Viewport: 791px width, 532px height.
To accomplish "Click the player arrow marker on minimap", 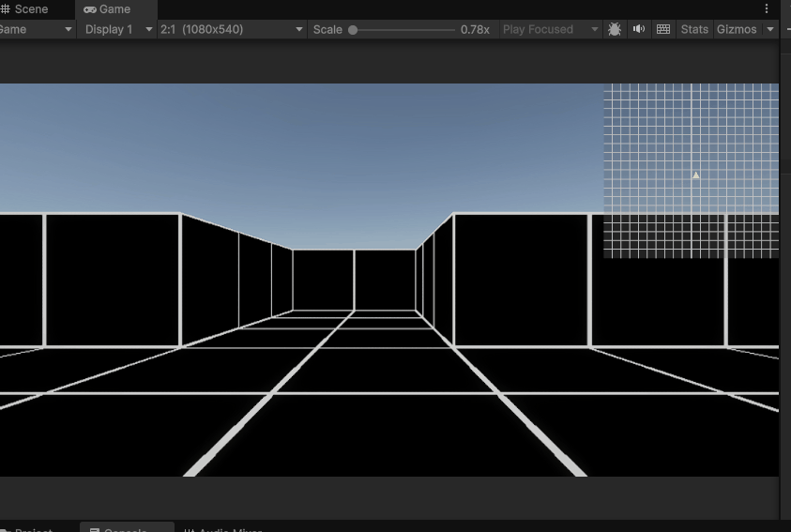I will point(696,175).
